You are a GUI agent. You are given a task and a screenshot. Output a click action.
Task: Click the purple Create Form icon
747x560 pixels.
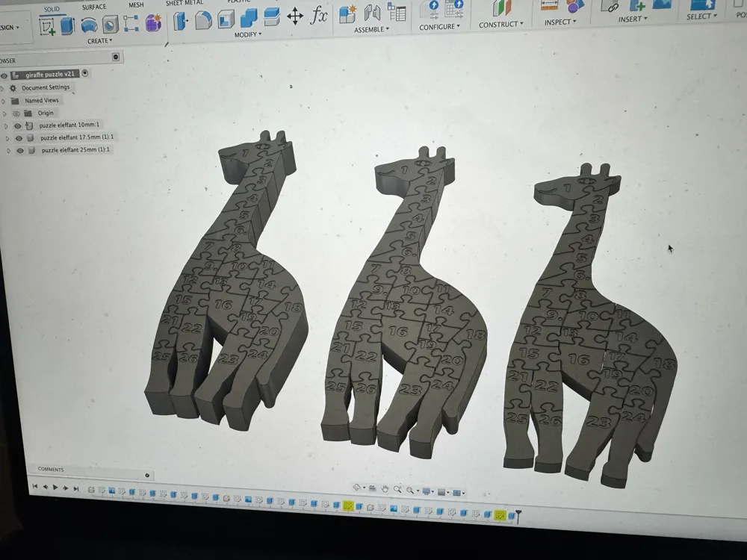[153, 23]
